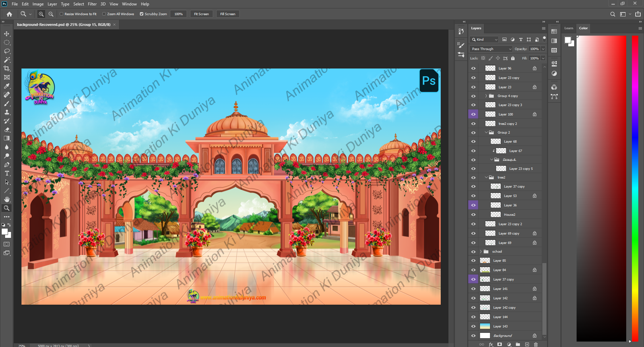The image size is (644, 347).
Task: Click the Fill Screen button
Action: pos(227,14)
